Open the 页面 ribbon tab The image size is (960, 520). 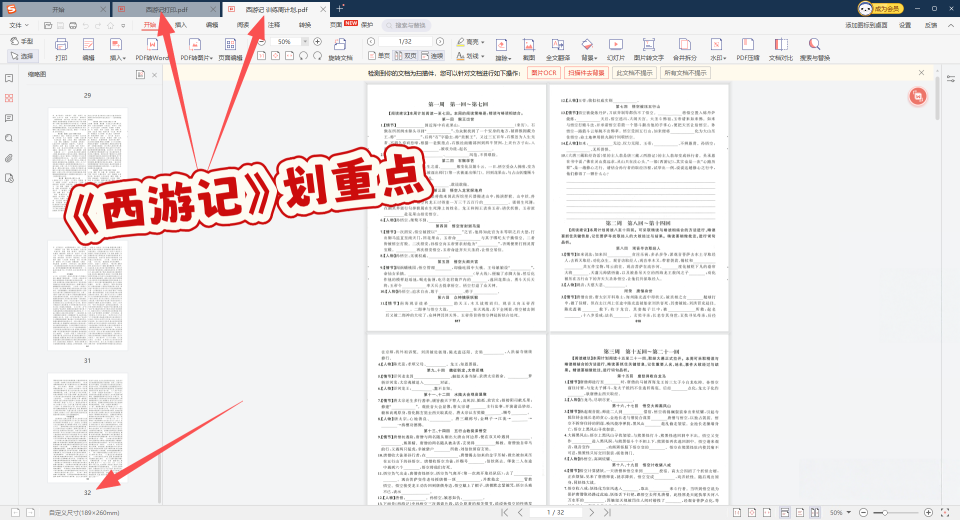(336, 25)
